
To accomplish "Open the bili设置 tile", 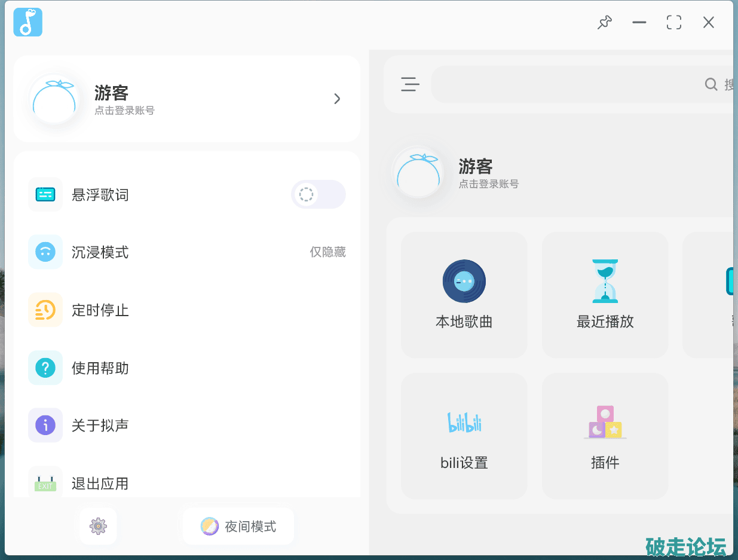I will point(464,436).
